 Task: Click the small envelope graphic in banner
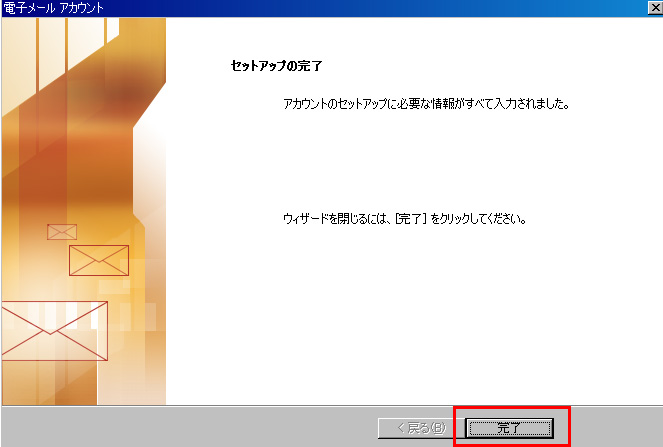(x=62, y=232)
